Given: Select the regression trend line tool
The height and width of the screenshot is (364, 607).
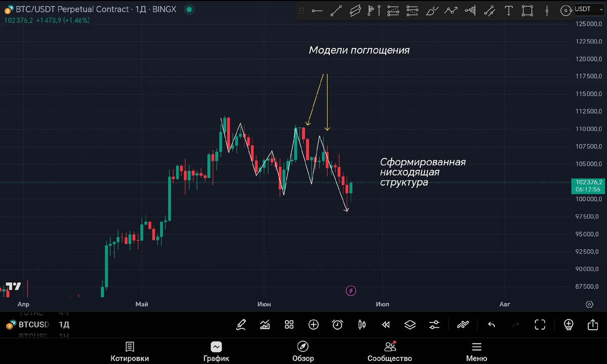Looking at the screenshot, I should click(x=489, y=11).
